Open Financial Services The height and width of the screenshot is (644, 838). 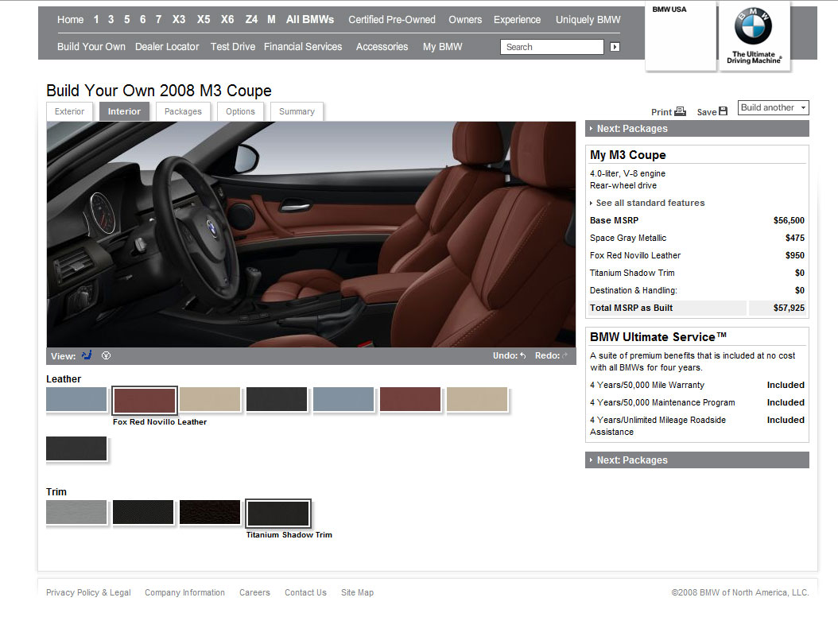click(302, 47)
